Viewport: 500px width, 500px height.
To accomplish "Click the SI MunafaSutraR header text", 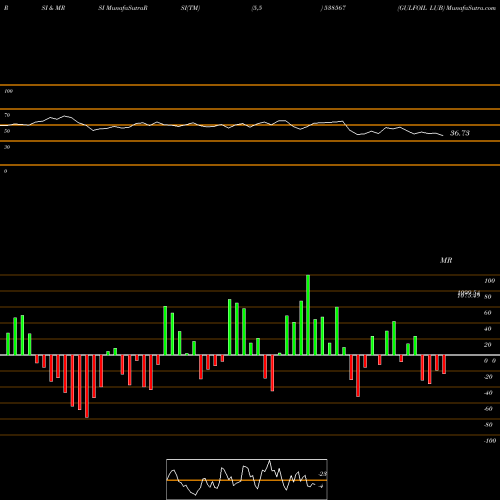I will point(123,8).
